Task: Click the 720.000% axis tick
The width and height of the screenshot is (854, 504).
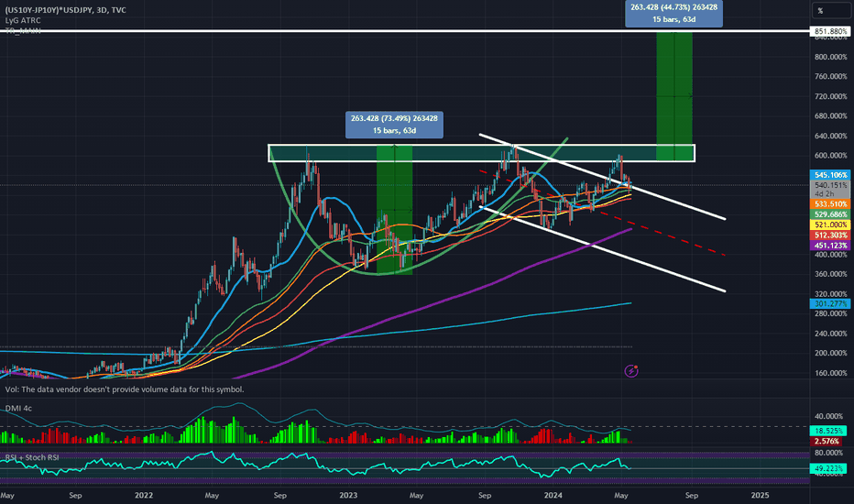Action: point(830,96)
